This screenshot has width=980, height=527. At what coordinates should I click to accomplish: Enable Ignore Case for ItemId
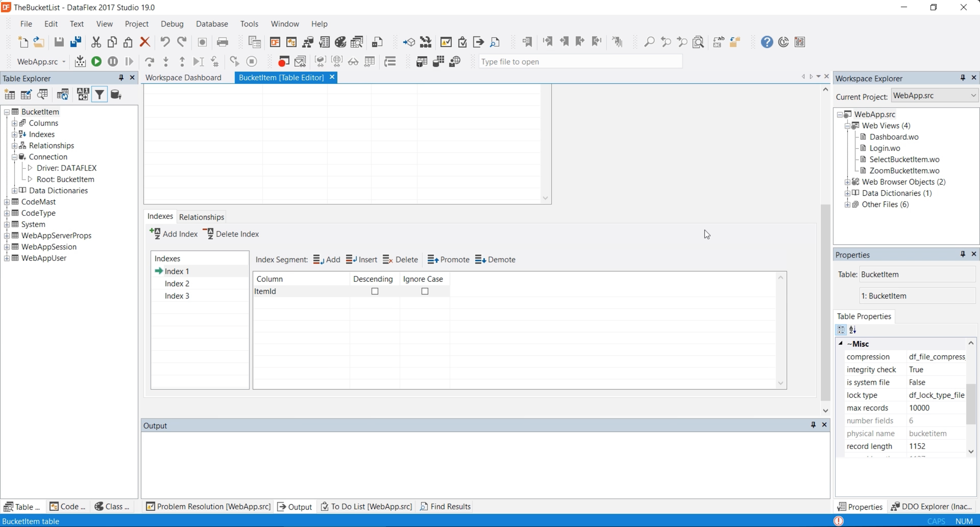pyautogui.click(x=425, y=291)
